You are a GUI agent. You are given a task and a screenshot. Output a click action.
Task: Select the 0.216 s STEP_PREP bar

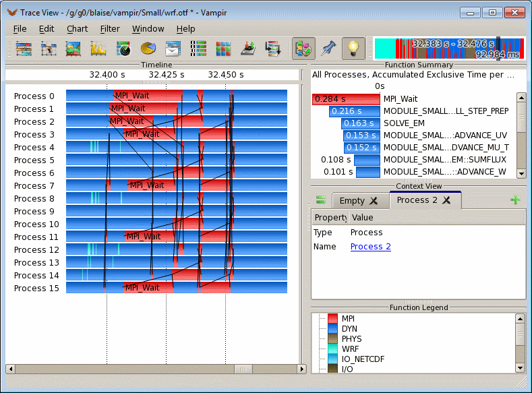point(355,111)
